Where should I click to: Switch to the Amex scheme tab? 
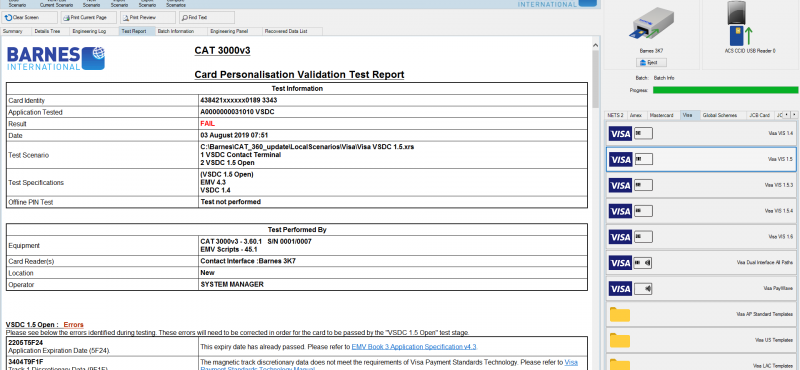pyautogui.click(x=636, y=115)
